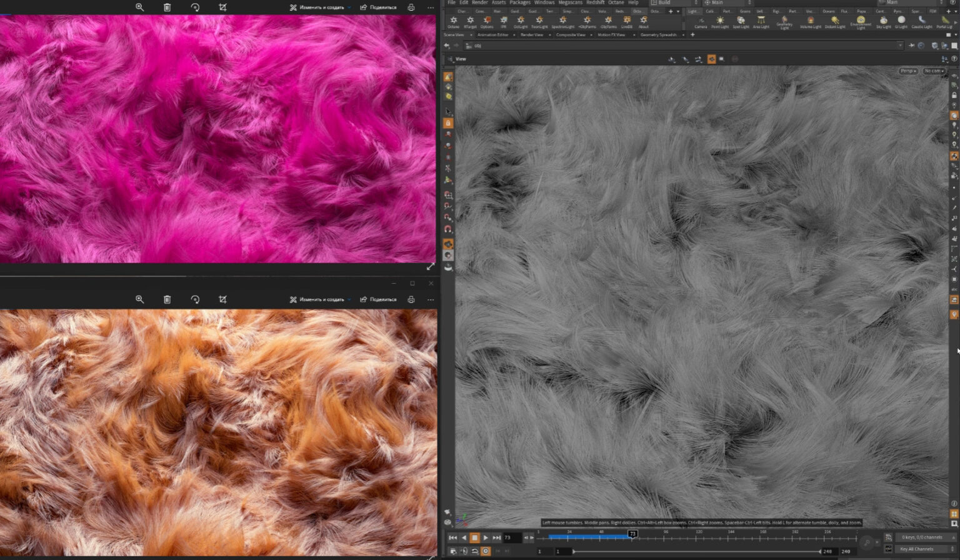This screenshot has height=560, width=960.
Task: Open more options in pink fur photo window
Action: coord(430,7)
